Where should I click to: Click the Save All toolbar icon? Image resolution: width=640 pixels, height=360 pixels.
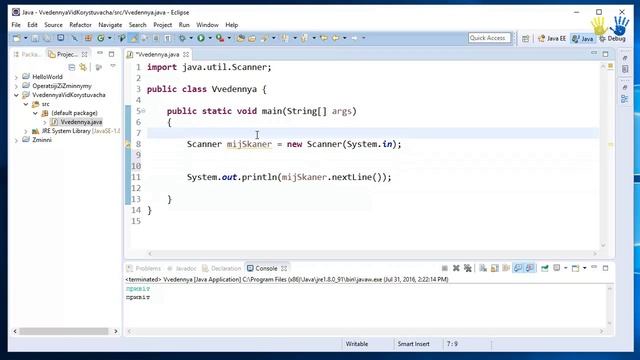[47, 38]
